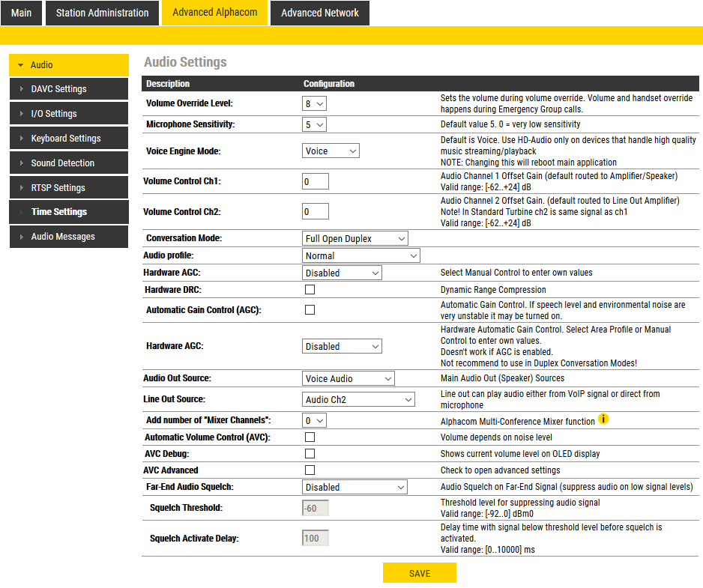The width and height of the screenshot is (703, 588).
Task: Check the AVC Advanced checkbox
Action: click(310, 470)
